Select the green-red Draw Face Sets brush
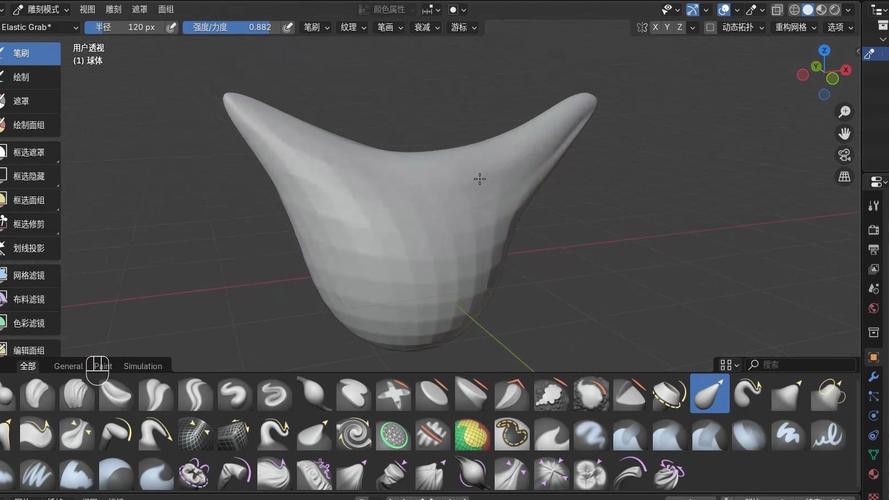The image size is (889, 500). tap(472, 435)
